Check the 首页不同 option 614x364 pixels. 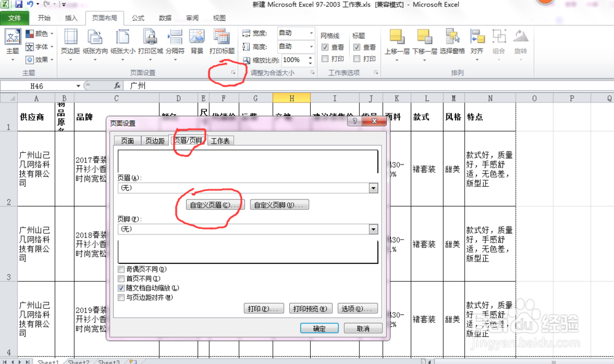(120, 278)
